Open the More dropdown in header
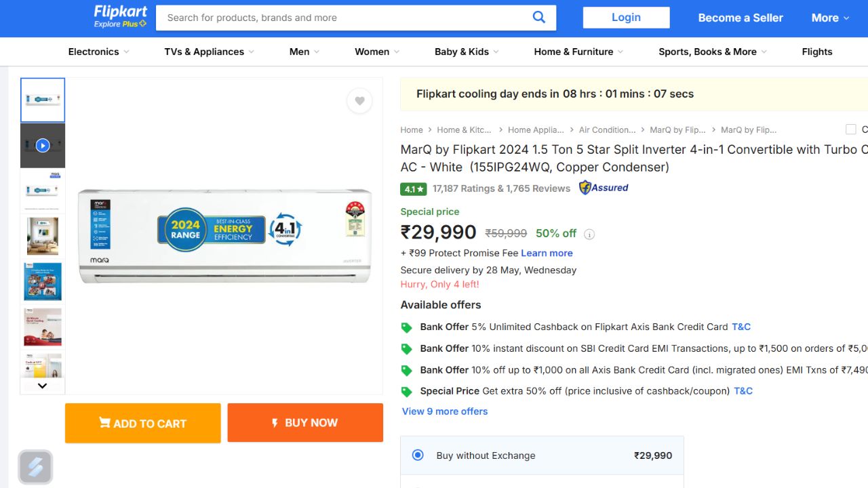 click(x=830, y=18)
